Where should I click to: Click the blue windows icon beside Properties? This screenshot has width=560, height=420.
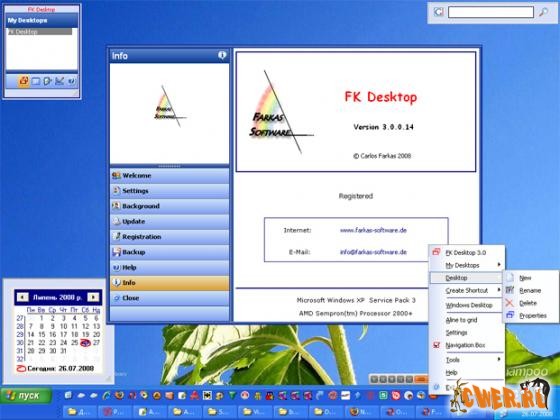click(x=510, y=315)
